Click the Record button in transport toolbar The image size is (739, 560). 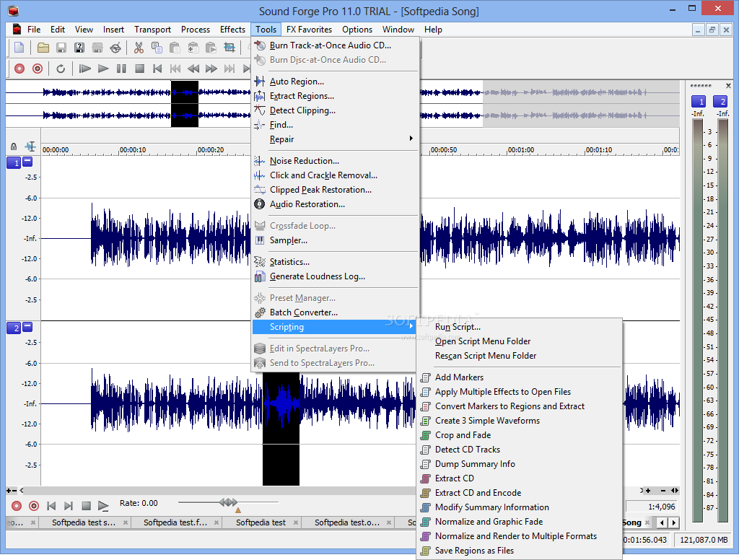[x=19, y=69]
